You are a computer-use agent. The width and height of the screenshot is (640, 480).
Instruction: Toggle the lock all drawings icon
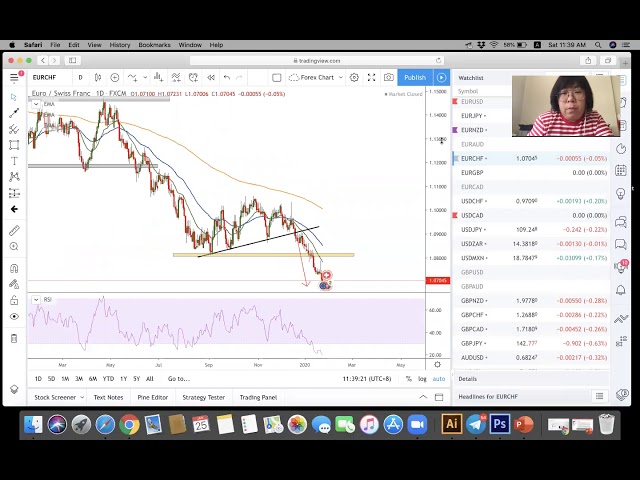[x=14, y=300]
